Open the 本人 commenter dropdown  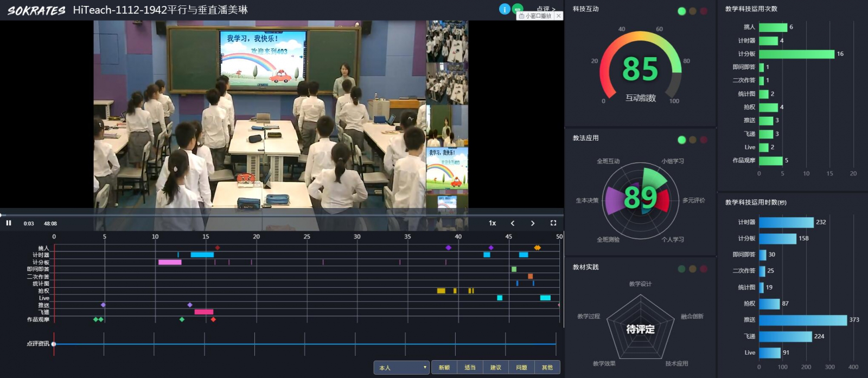(x=401, y=368)
